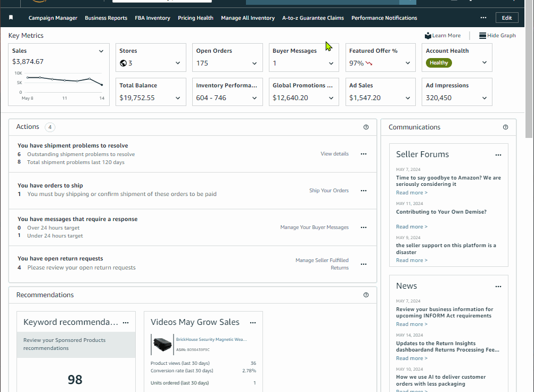Open the Videos May Grow Sales card menu
Screen dimensions: 534x392
(x=253, y=323)
